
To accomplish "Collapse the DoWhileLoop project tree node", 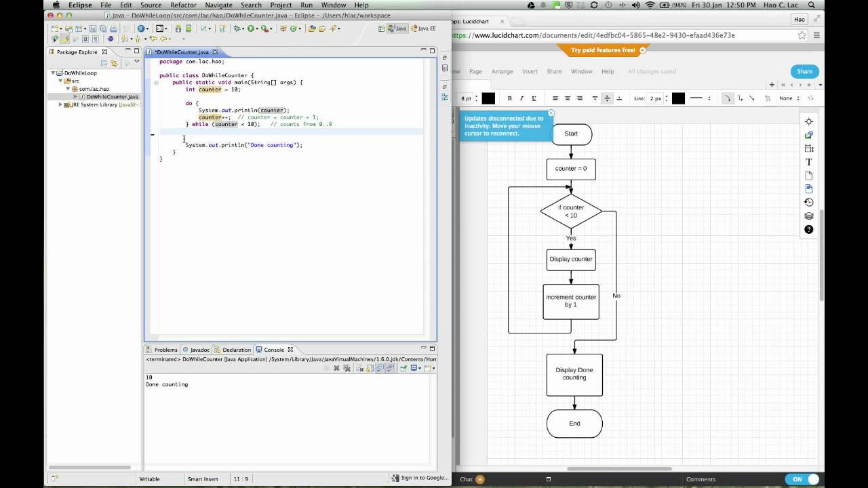I will [53, 73].
